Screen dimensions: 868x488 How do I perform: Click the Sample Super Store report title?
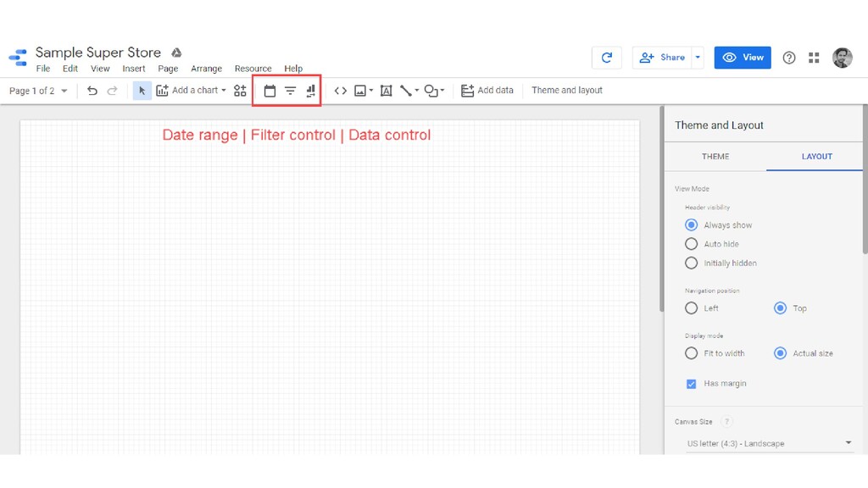click(x=98, y=53)
